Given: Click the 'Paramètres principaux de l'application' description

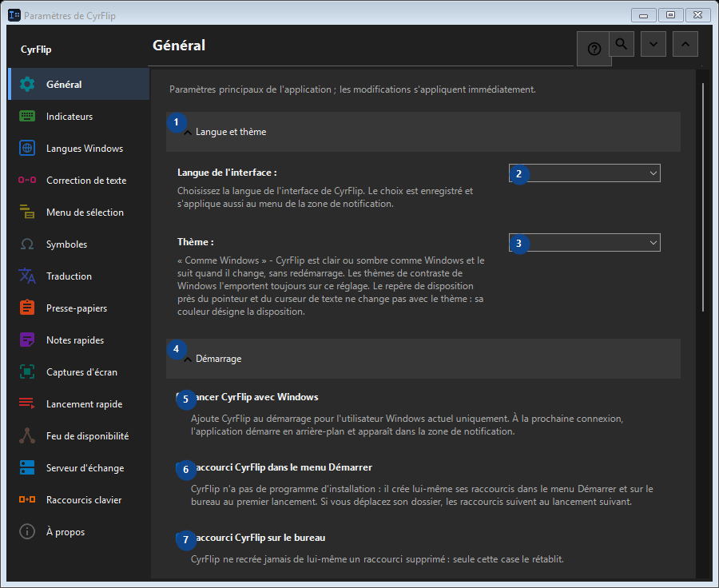Looking at the screenshot, I should (352, 89).
